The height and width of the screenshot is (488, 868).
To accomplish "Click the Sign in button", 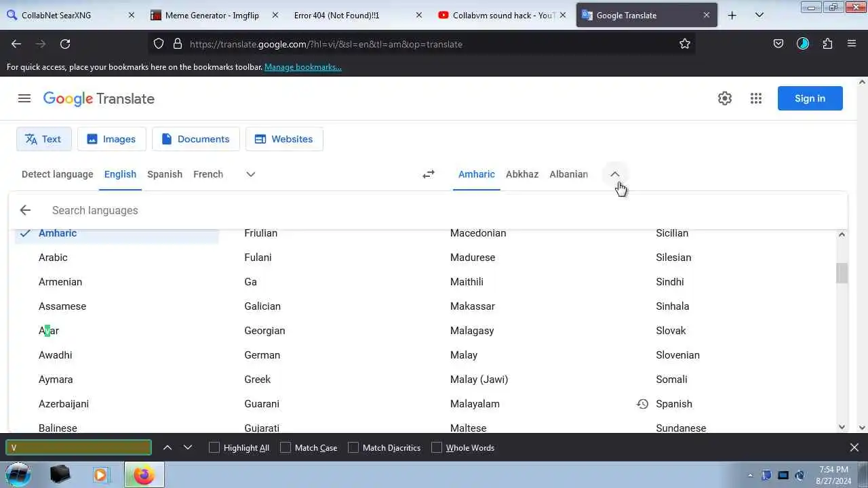I will click(810, 98).
